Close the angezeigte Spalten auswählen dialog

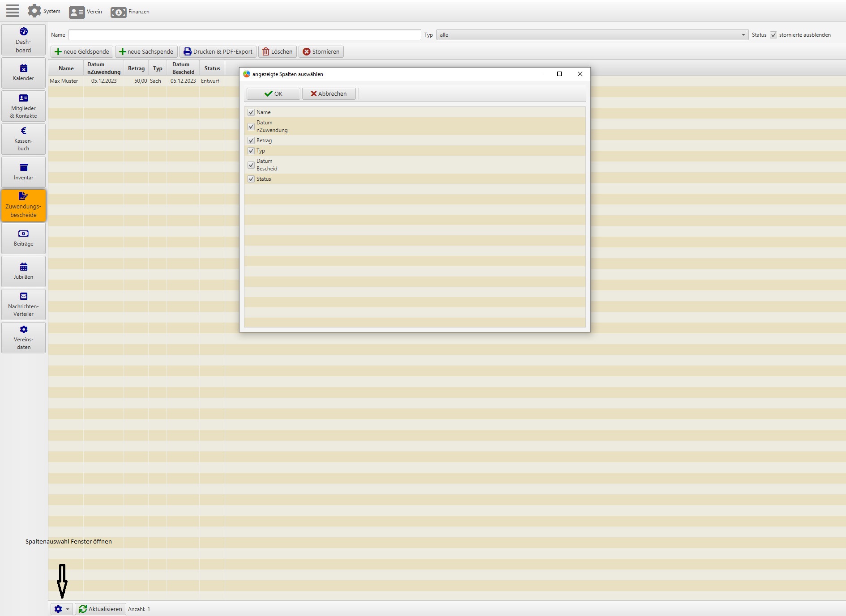click(580, 74)
